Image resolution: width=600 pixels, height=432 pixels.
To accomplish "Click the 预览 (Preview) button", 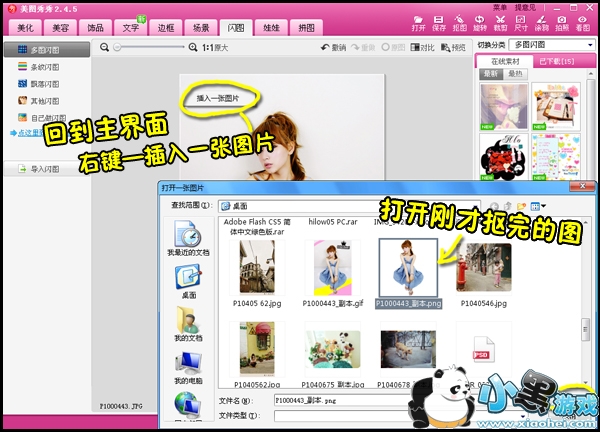I will (453, 47).
